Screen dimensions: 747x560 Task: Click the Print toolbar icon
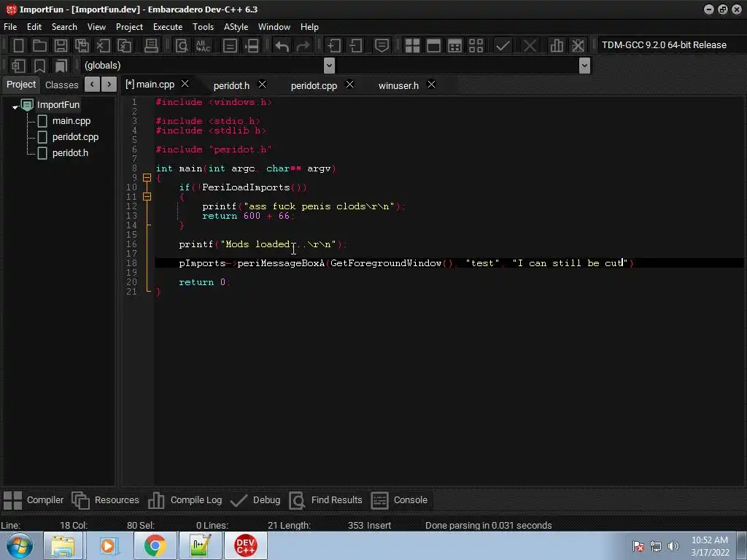(x=151, y=46)
